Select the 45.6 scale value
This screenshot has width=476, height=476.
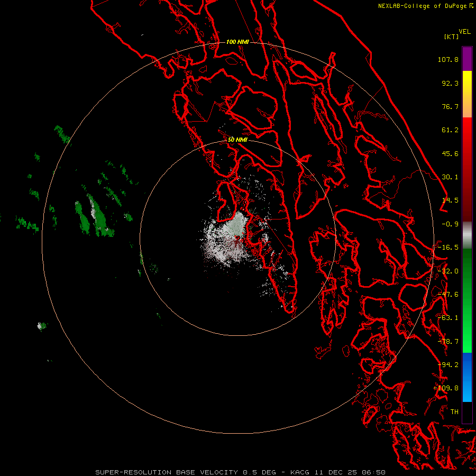coord(450,153)
